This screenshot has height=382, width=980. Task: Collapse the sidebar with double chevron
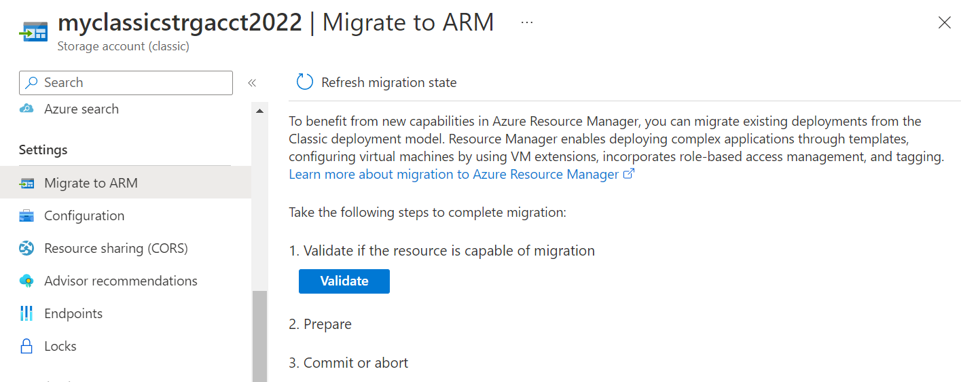[x=252, y=83]
